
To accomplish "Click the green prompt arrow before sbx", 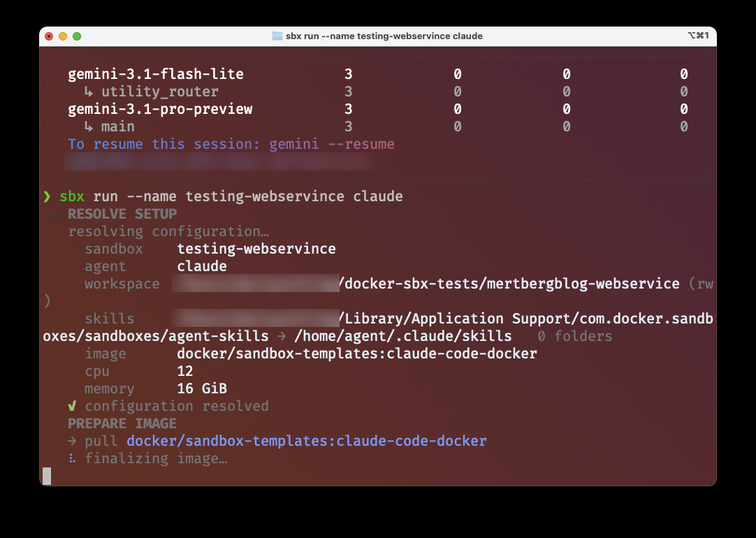I will click(x=47, y=196).
